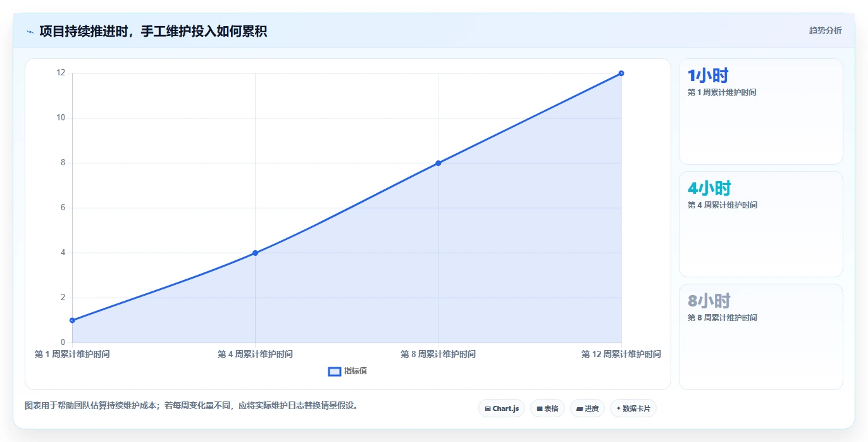Click the y-axis value 6
Image resolution: width=868 pixels, height=442 pixels.
(63, 208)
